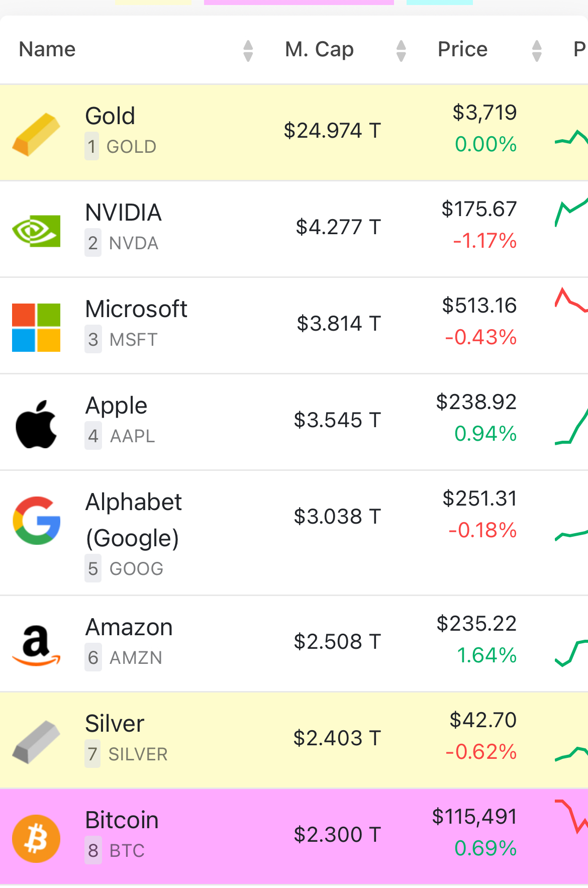Click the Silver bar icon
Screen dimensions: 588x888
[x=36, y=742]
